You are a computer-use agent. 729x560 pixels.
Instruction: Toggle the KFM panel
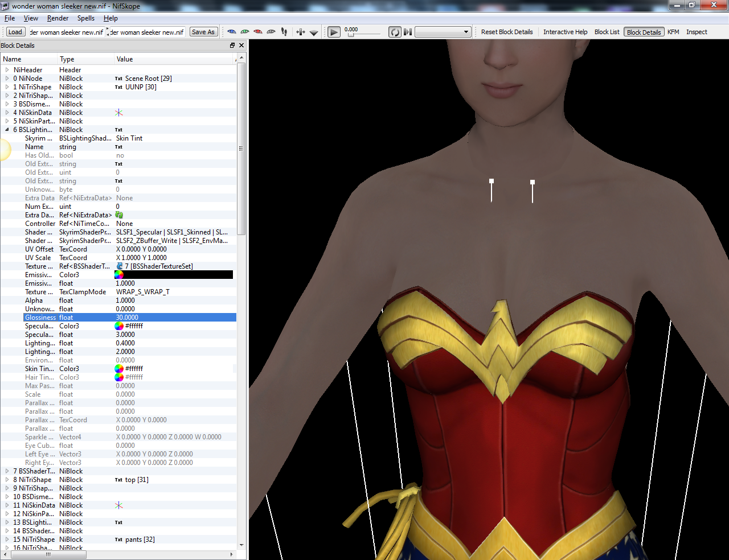click(673, 32)
